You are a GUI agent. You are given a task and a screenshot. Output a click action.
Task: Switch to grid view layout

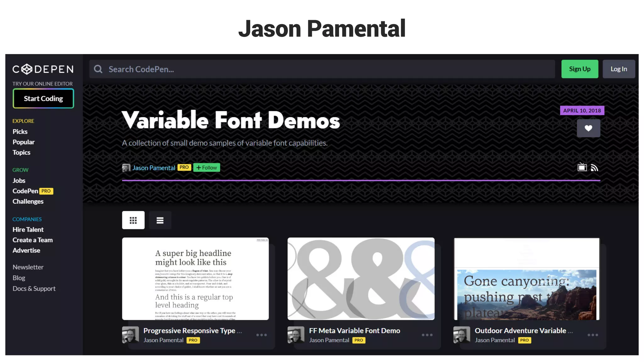(x=133, y=220)
